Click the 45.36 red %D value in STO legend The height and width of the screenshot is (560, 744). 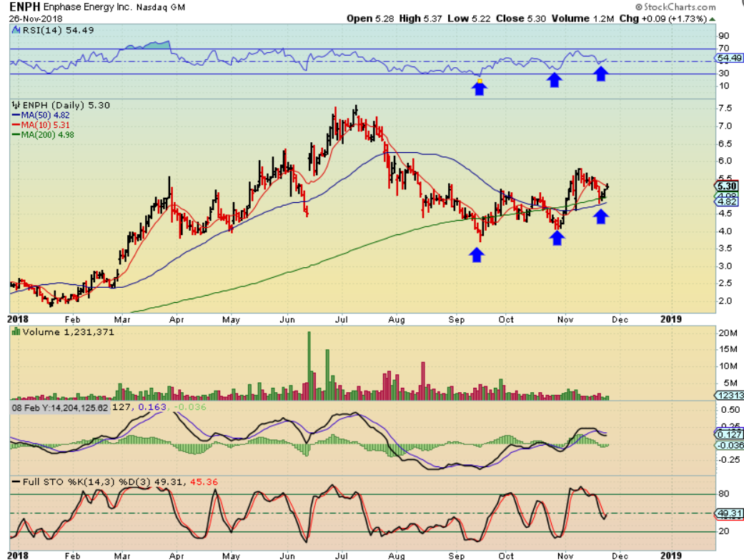(204, 482)
